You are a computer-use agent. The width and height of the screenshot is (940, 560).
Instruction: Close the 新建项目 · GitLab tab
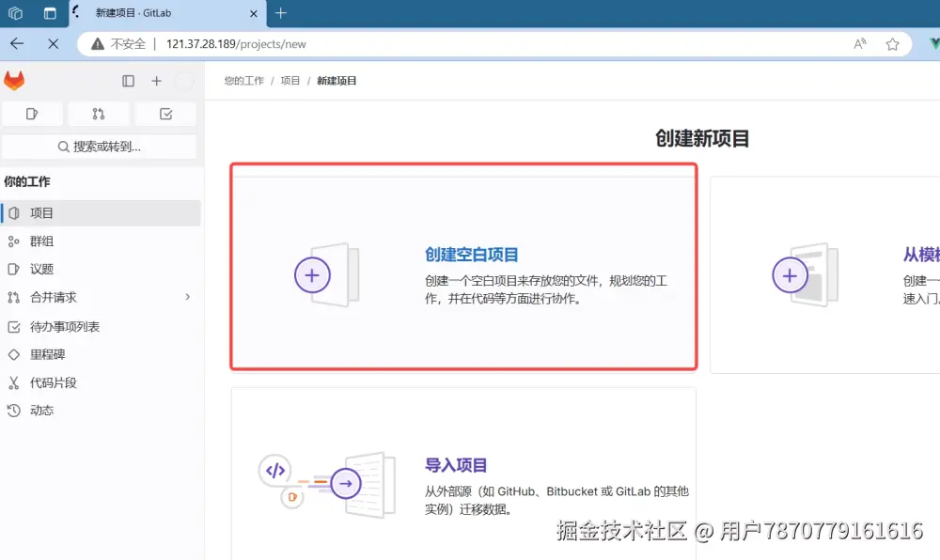[x=254, y=13]
